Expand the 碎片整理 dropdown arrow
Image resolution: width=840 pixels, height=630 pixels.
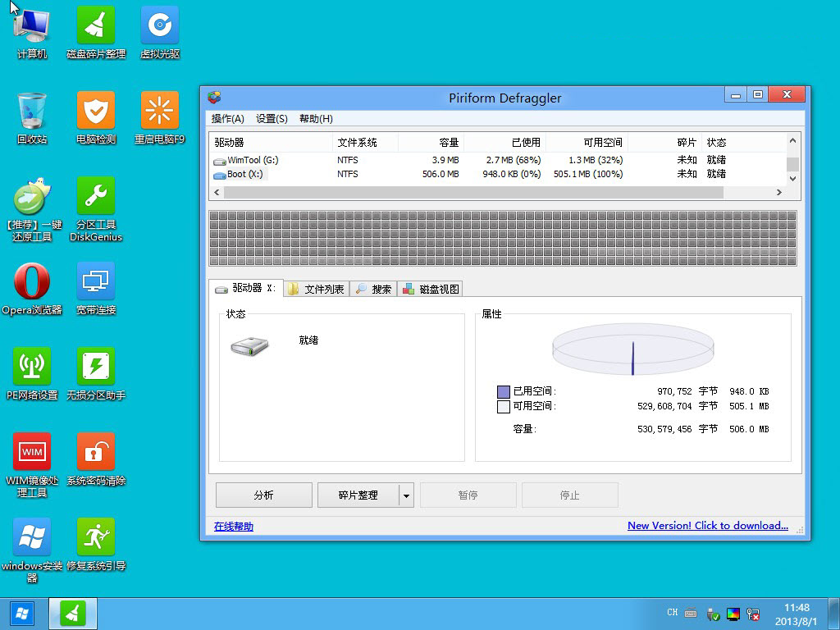click(x=406, y=495)
